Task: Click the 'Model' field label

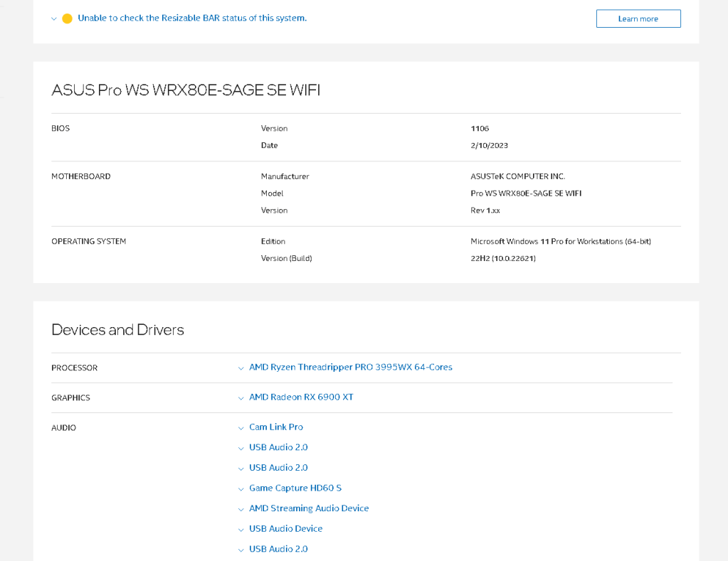Action: click(272, 193)
